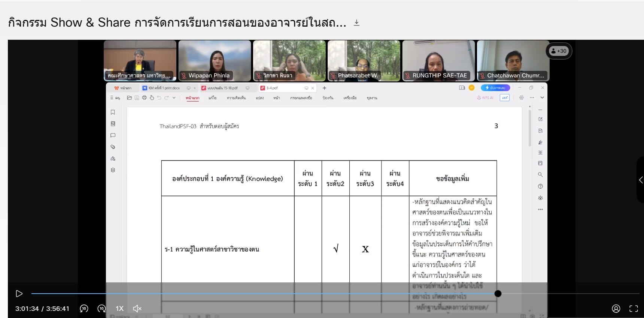
Task: Click the video progress slider handle
Action: click(x=498, y=294)
